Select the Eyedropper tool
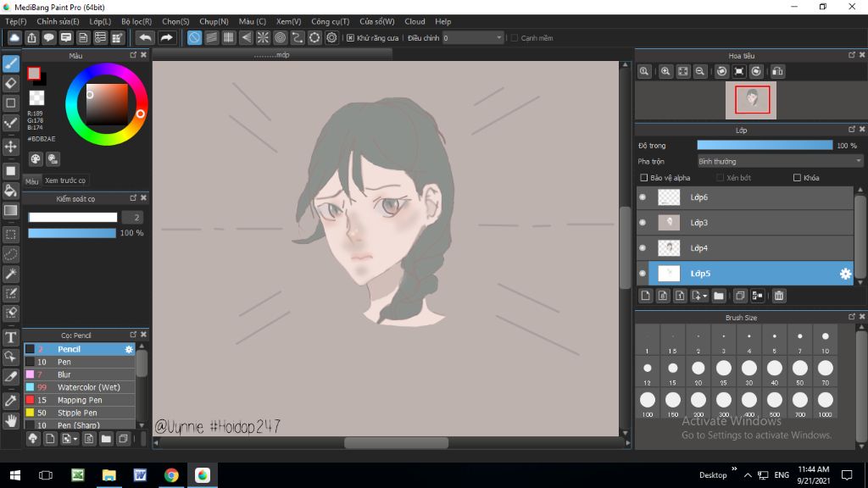 point(11,401)
